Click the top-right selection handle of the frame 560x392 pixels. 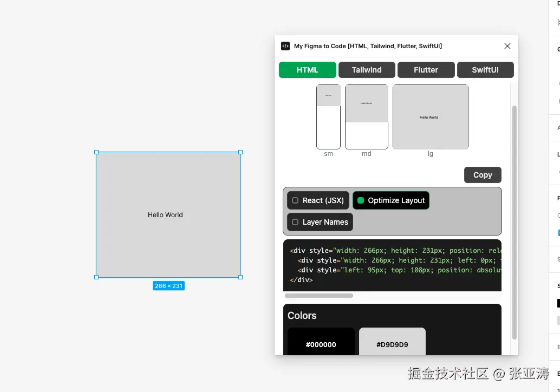coord(240,152)
